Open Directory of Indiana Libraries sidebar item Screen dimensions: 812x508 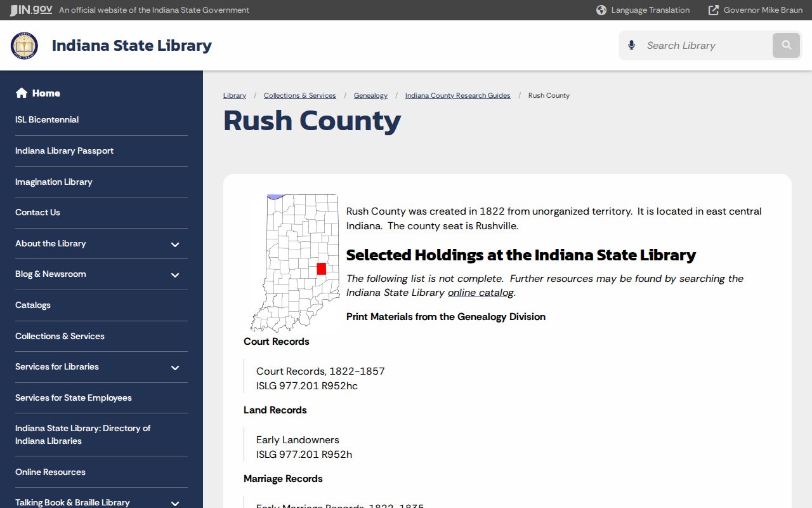pos(82,434)
